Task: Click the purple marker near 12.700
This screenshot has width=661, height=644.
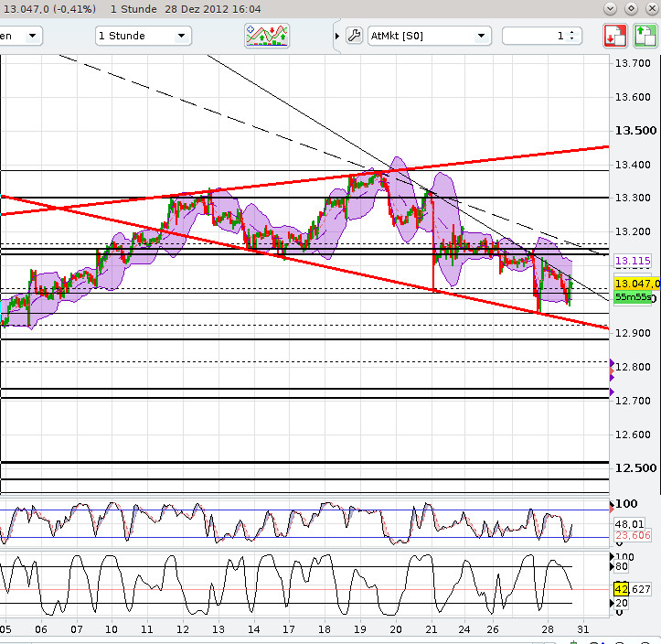Action: tap(612, 392)
